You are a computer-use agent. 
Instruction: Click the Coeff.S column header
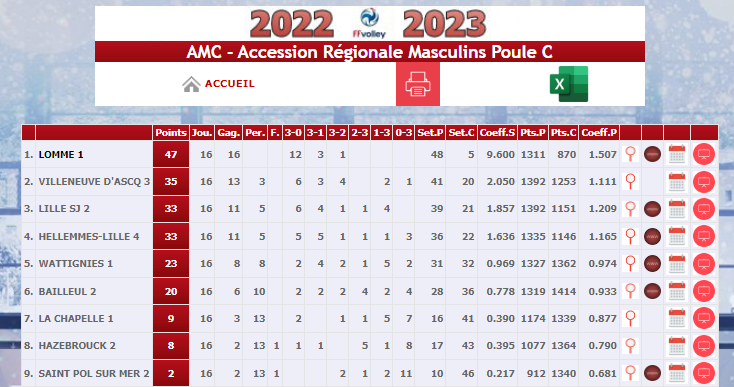[x=497, y=132]
